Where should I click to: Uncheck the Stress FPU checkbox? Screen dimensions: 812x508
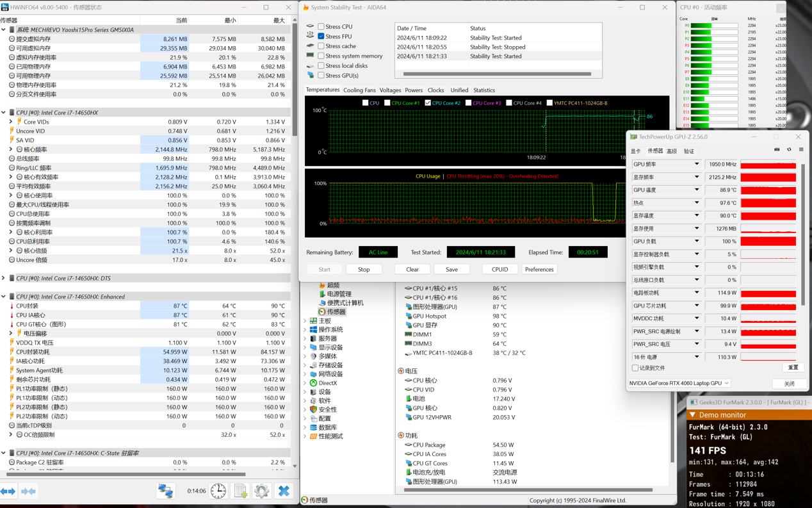pos(321,37)
